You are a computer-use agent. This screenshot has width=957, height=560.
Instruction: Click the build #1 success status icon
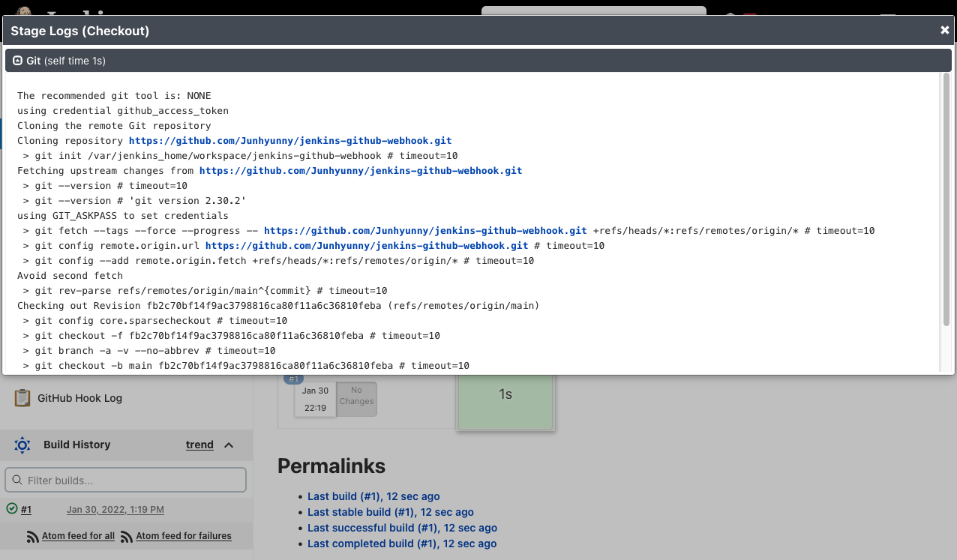[x=11, y=509]
